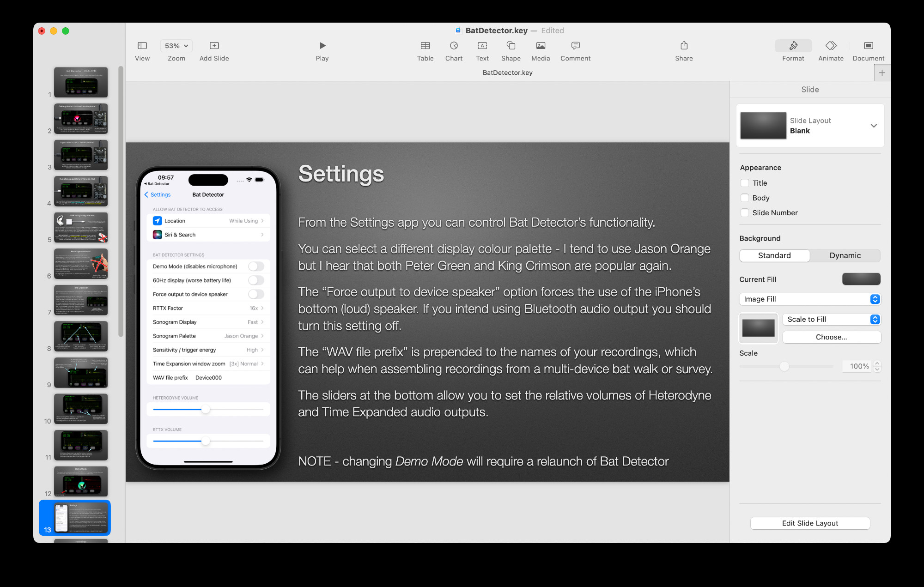The image size is (924, 587).
Task: Open the 53% Zoom dropdown
Action: [176, 46]
